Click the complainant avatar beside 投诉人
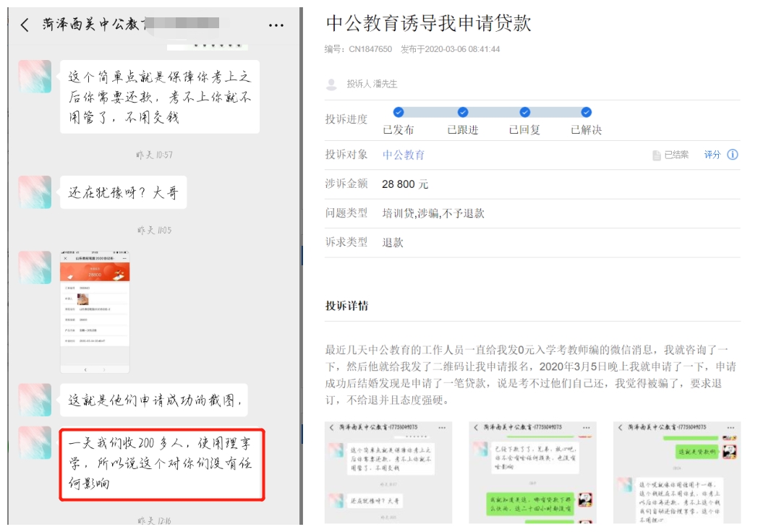 click(332, 85)
